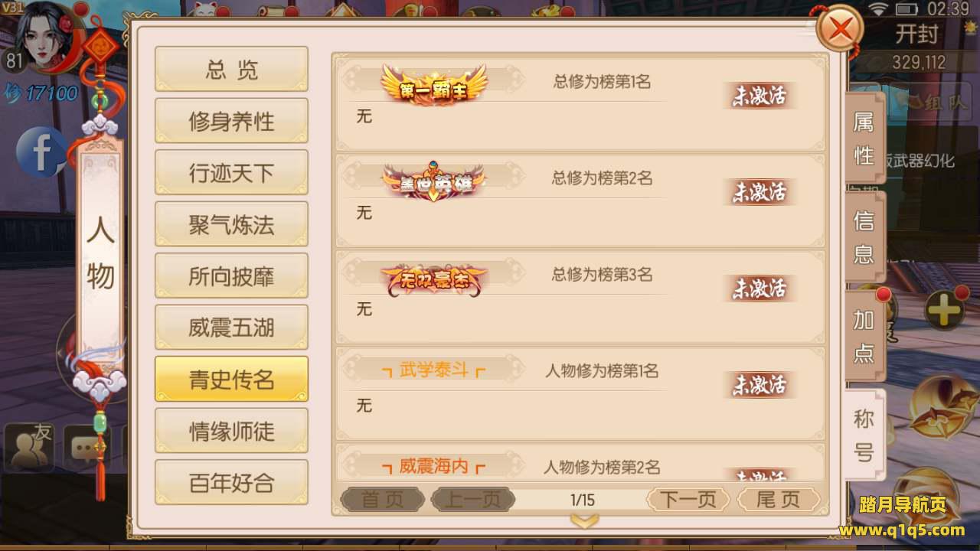
Task: Switch to the 加点 side tab
Action: [864, 337]
